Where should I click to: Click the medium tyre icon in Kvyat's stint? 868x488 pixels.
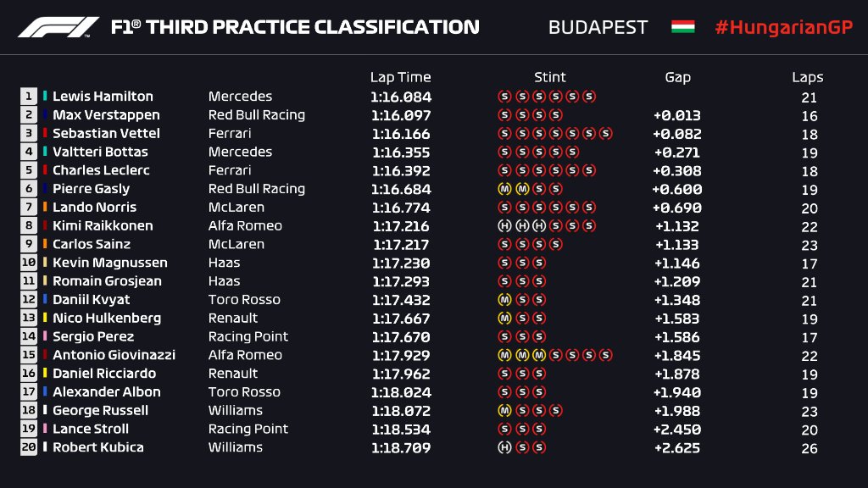504,300
